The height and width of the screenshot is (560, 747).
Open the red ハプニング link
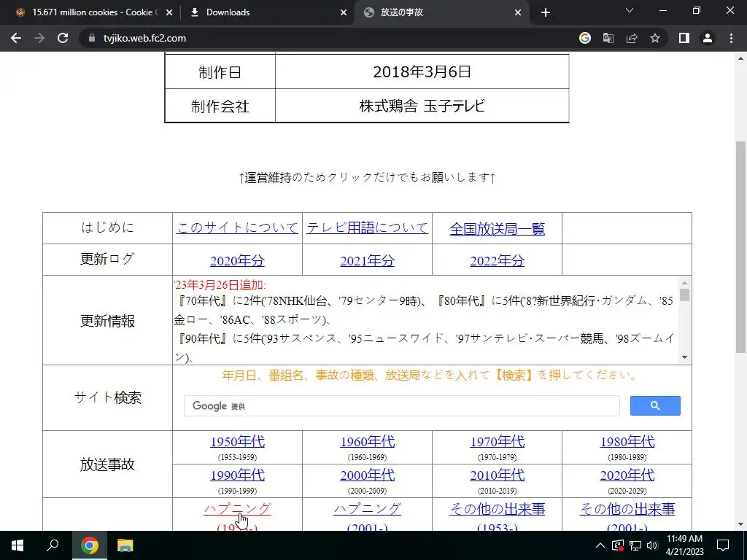pos(237,508)
